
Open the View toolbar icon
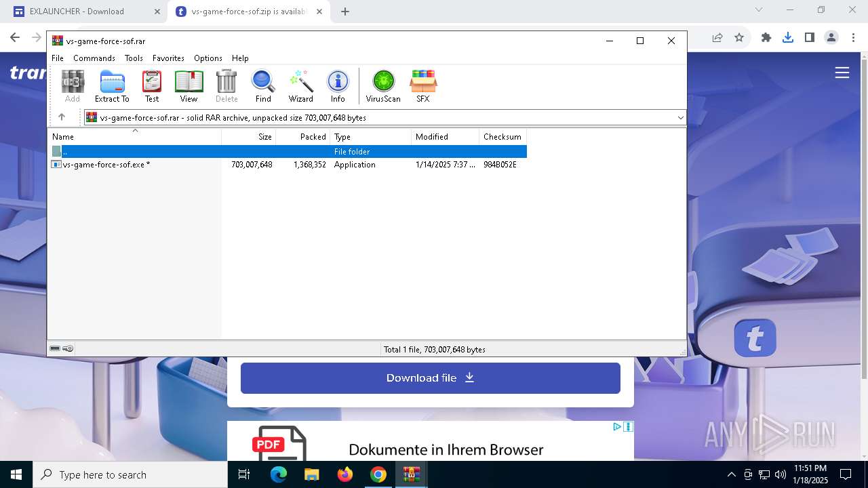click(189, 86)
